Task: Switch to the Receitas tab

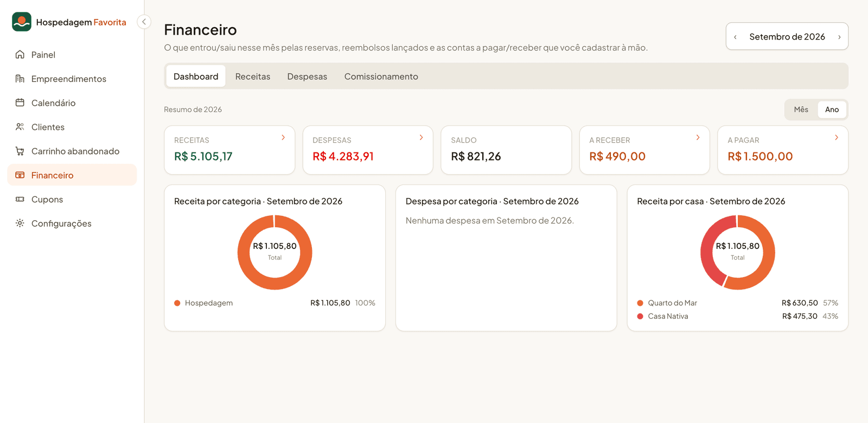Action: pos(253,76)
